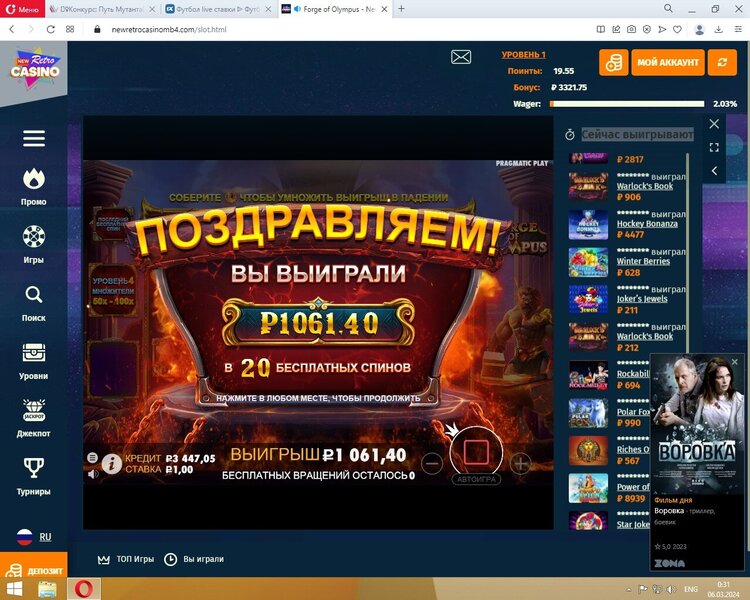The width and height of the screenshot is (750, 600).
Task: Open the Joker's Jewels game link
Action: coord(641,299)
